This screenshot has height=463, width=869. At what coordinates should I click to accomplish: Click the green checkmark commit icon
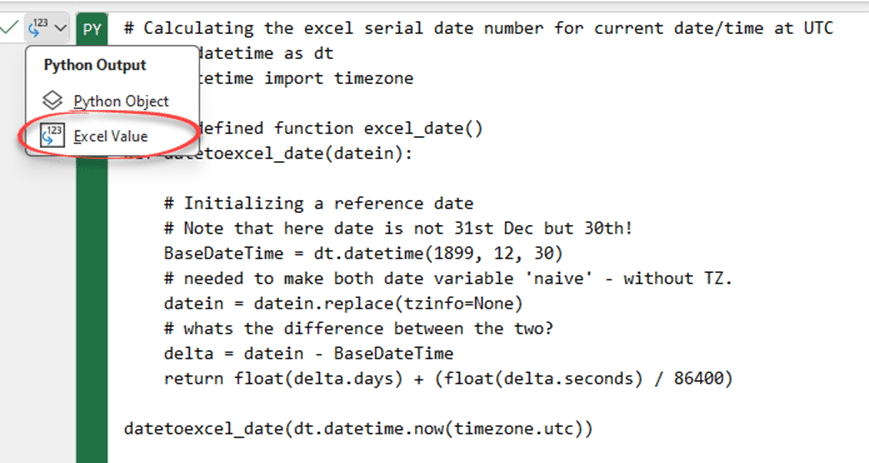(8, 28)
